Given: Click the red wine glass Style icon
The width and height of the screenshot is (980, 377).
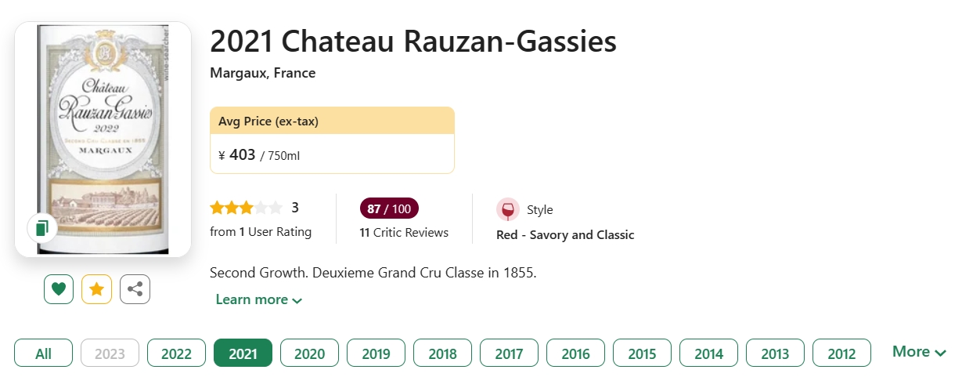Looking at the screenshot, I should click(x=508, y=210).
